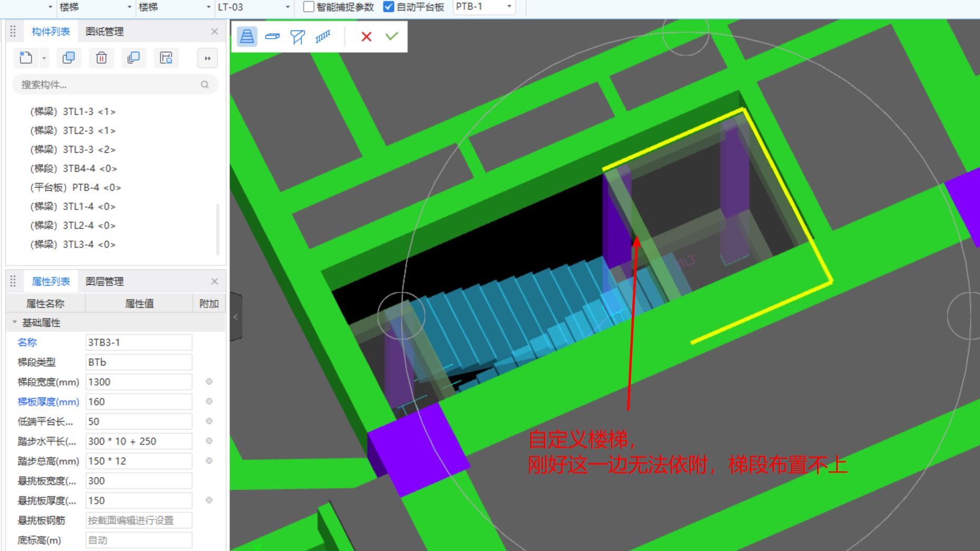Click the 底标高 field 自动
Image resolution: width=980 pixels, height=551 pixels.
(139, 540)
